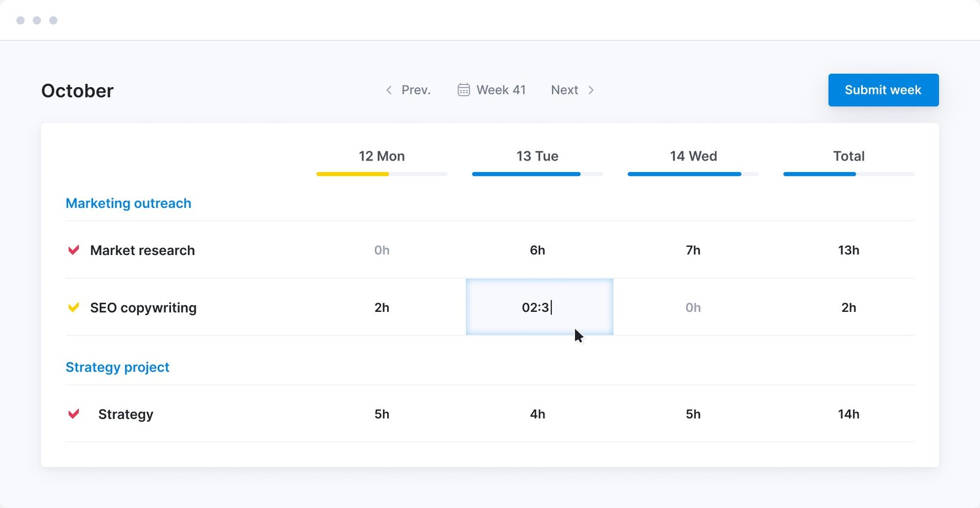The height and width of the screenshot is (508, 980).
Task: Select the 13 Tue column header
Action: click(537, 156)
